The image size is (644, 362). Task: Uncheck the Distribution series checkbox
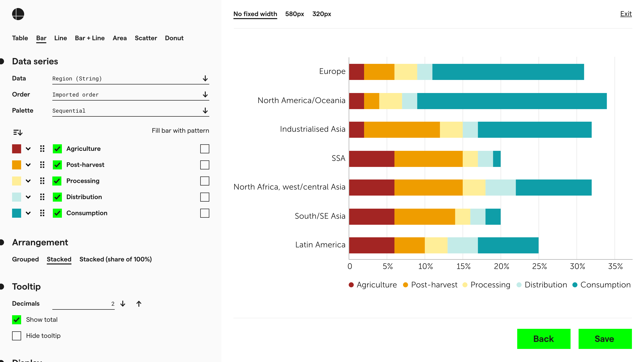[57, 197]
